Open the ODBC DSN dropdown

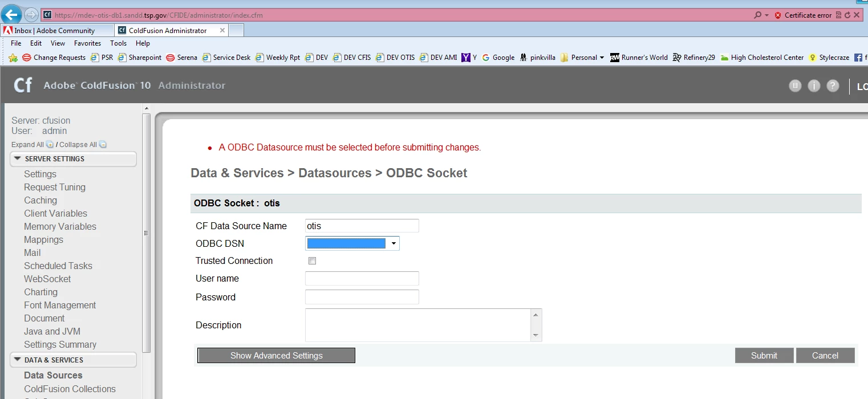point(352,243)
